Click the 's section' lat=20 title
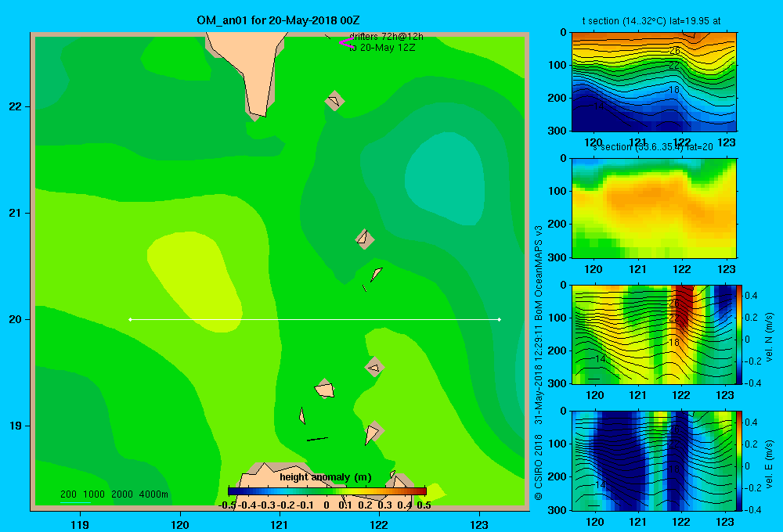Screen dimensions: 783x532 (653, 147)
